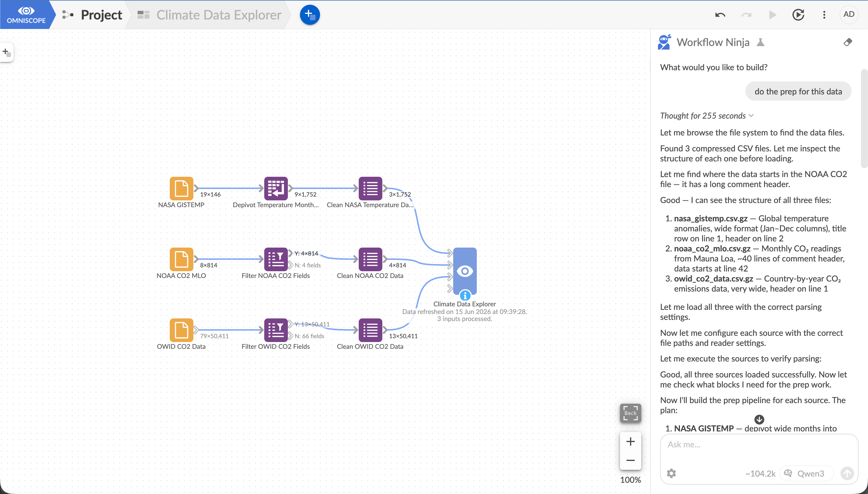Open the Climate Data Explorer report block

point(465,271)
